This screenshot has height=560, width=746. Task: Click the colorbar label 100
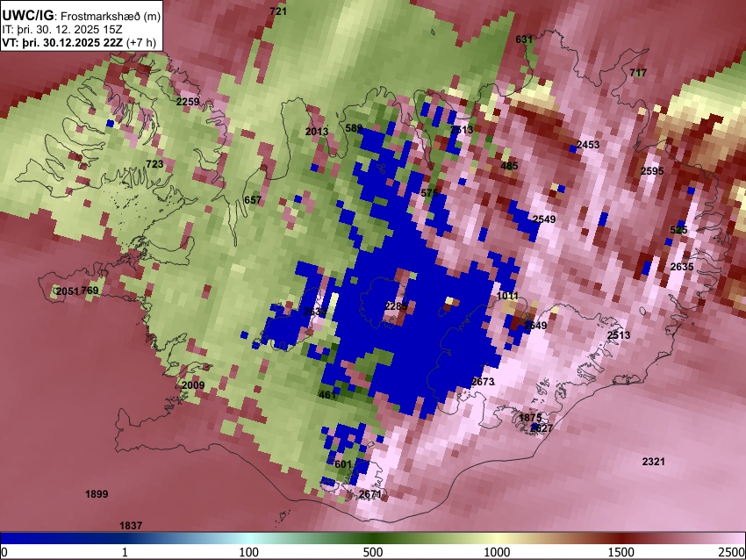pyautogui.click(x=249, y=552)
